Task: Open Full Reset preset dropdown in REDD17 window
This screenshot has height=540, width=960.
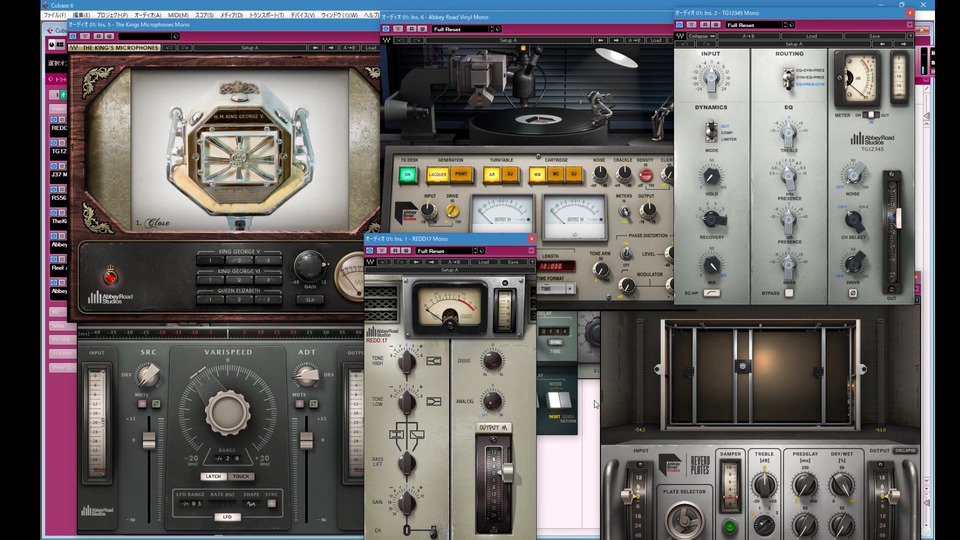Action: 446,250
